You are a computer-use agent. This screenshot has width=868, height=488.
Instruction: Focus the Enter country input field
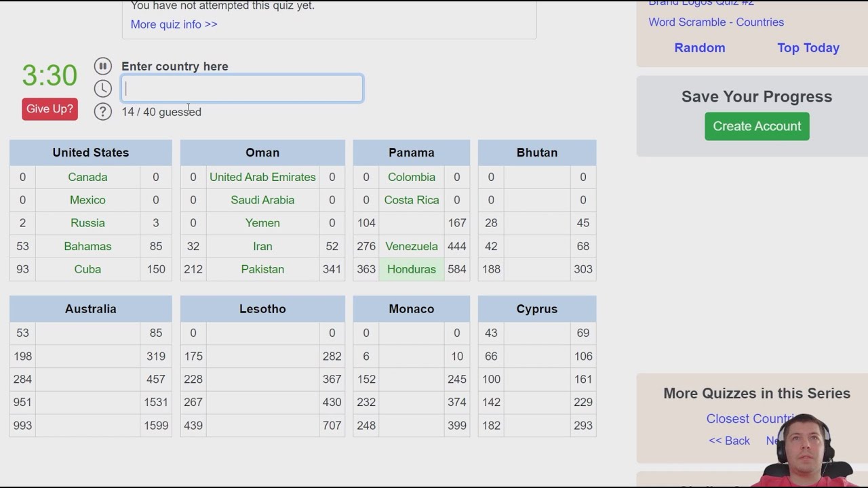coord(242,88)
